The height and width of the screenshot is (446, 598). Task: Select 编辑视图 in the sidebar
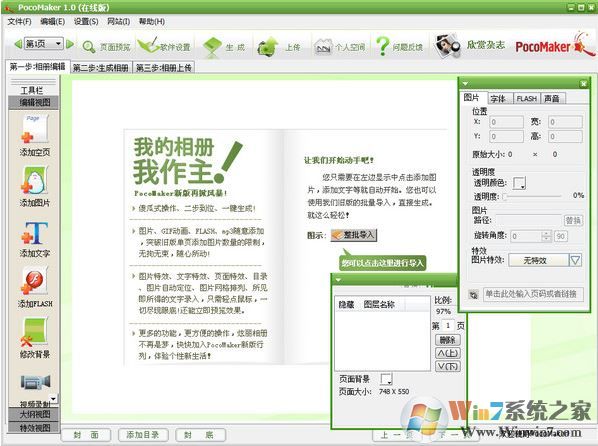tap(34, 102)
